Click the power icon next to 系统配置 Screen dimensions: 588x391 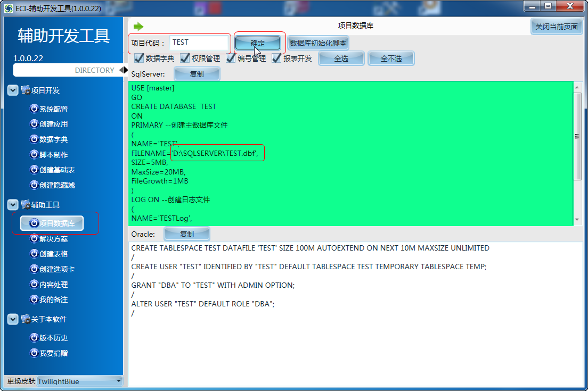pyautogui.click(x=34, y=109)
